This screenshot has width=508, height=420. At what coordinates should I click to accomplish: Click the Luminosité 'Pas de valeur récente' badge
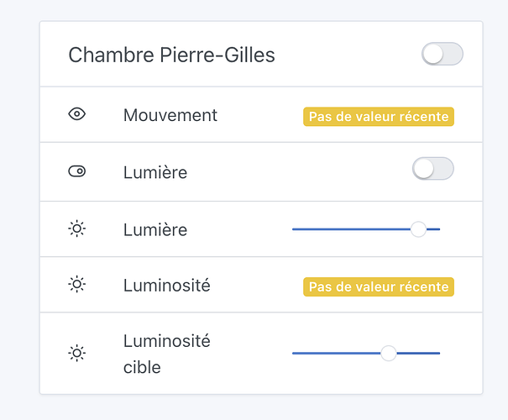tap(378, 287)
